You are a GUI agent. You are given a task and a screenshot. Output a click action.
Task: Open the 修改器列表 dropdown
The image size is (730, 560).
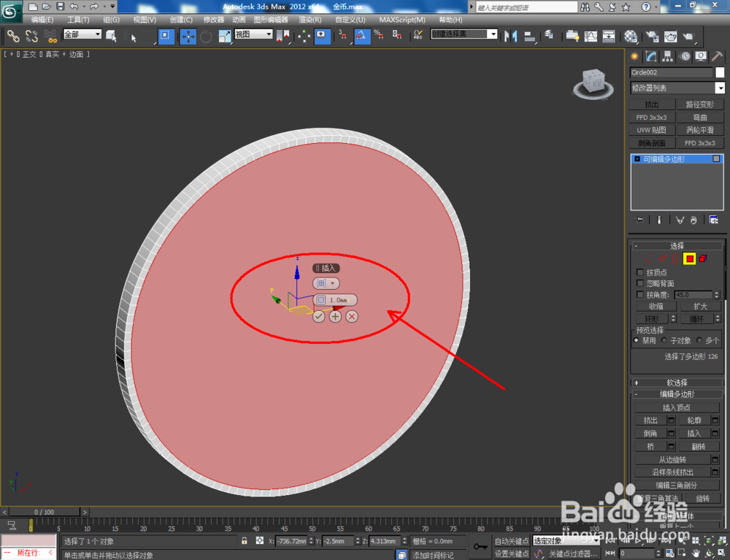(x=677, y=88)
